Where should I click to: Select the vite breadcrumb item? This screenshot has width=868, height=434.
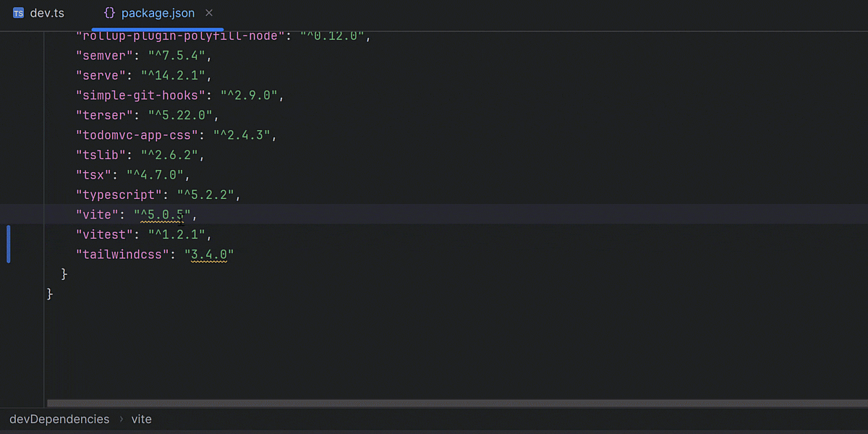[x=141, y=419]
